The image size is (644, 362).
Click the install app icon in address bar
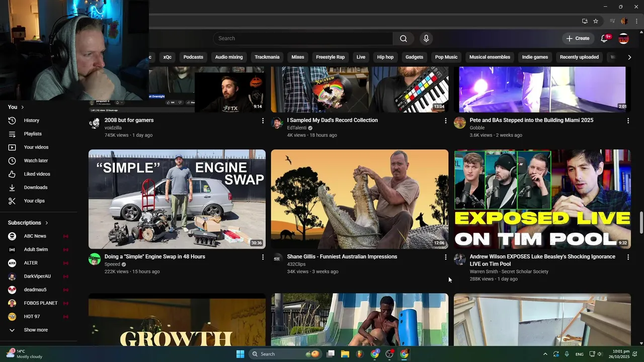pyautogui.click(x=585, y=21)
